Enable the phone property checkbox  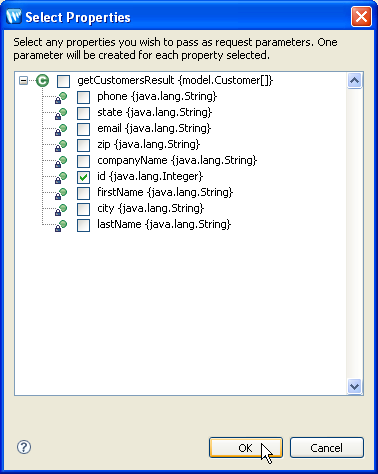point(83,97)
